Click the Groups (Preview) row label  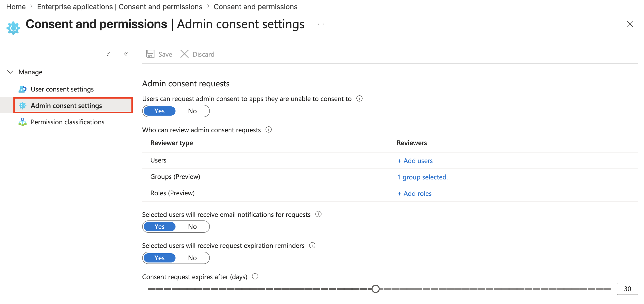[175, 177]
